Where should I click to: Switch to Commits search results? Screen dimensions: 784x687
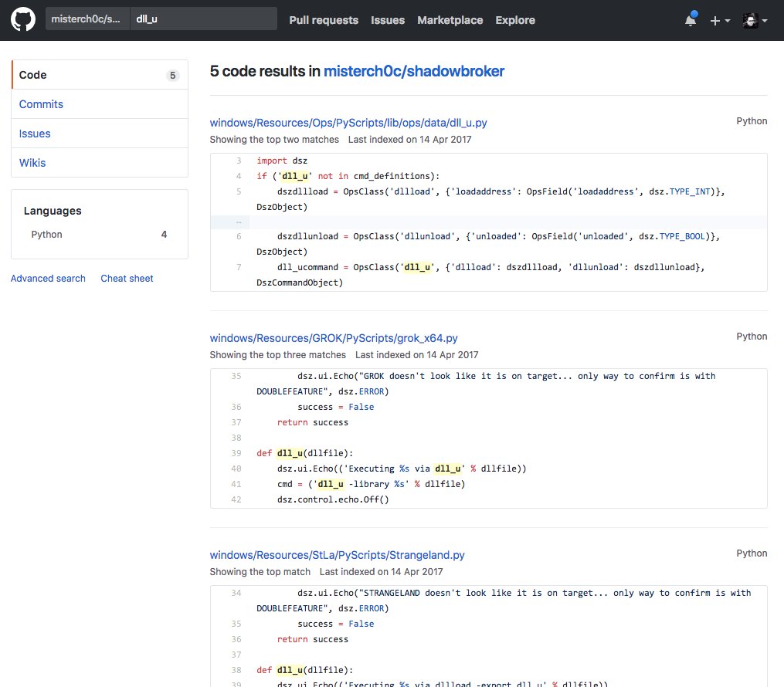coord(100,104)
